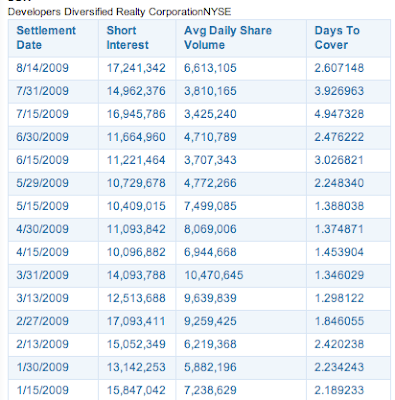
Task: Click days to cover value 1.374871
Action: [339, 229]
